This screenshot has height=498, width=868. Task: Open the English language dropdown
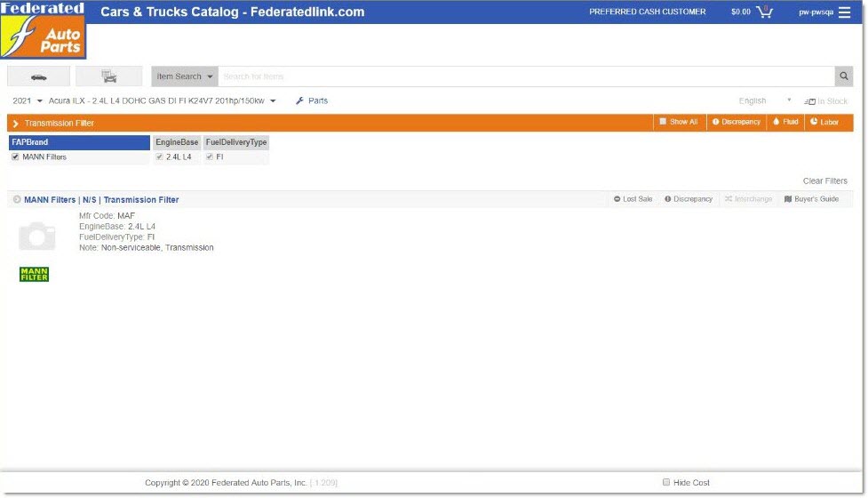pos(764,101)
